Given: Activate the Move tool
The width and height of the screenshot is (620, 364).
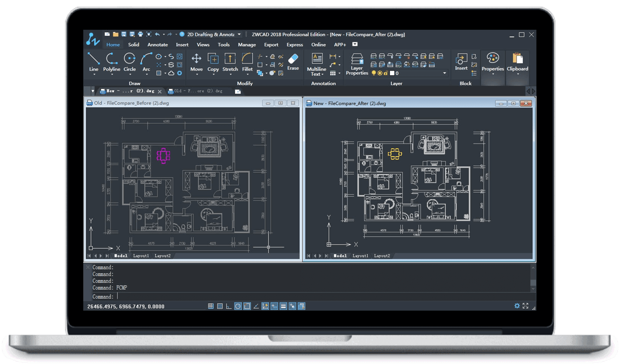Looking at the screenshot, I should point(196,62).
